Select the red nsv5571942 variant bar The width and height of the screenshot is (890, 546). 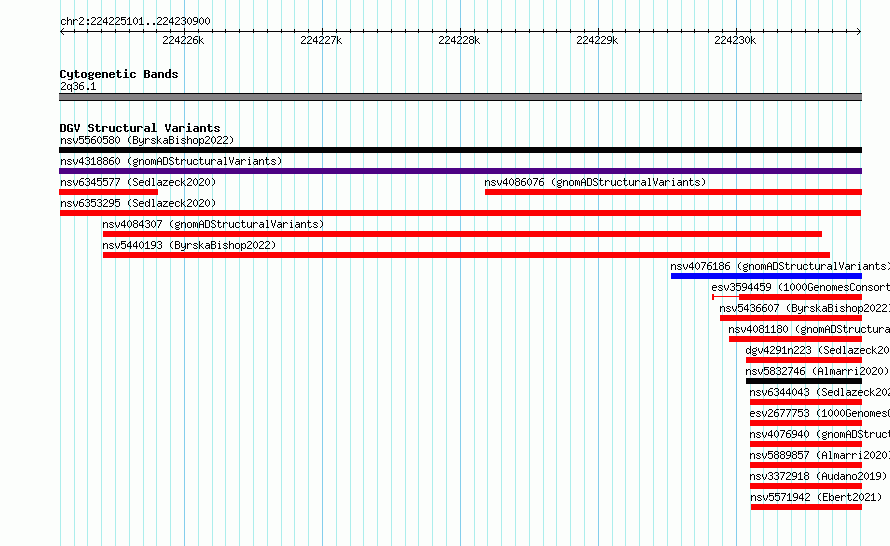point(806,507)
